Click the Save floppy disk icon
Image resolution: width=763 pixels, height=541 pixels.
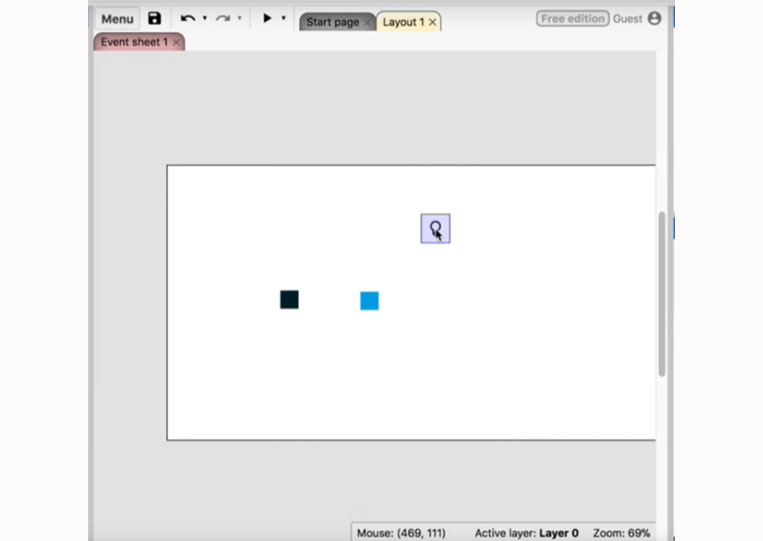(x=154, y=18)
